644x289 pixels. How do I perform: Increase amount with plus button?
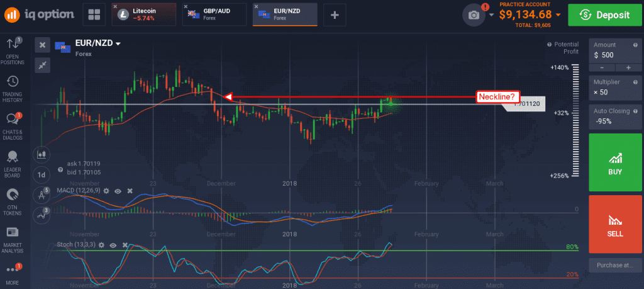click(x=628, y=67)
